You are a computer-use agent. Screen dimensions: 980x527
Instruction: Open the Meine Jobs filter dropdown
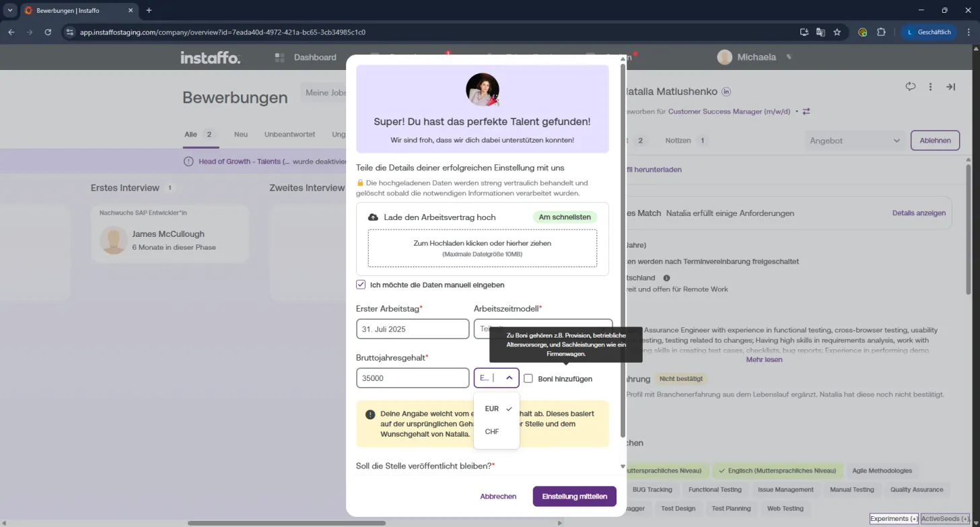point(326,93)
